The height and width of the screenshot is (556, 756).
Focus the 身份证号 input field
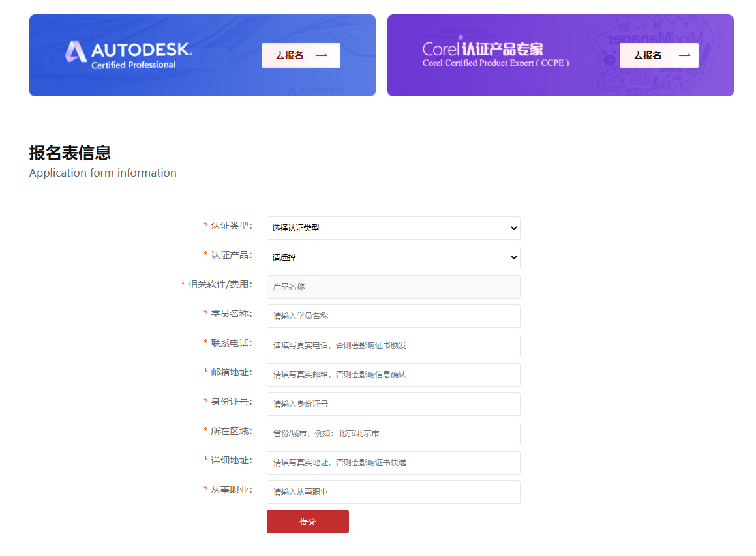tap(393, 404)
